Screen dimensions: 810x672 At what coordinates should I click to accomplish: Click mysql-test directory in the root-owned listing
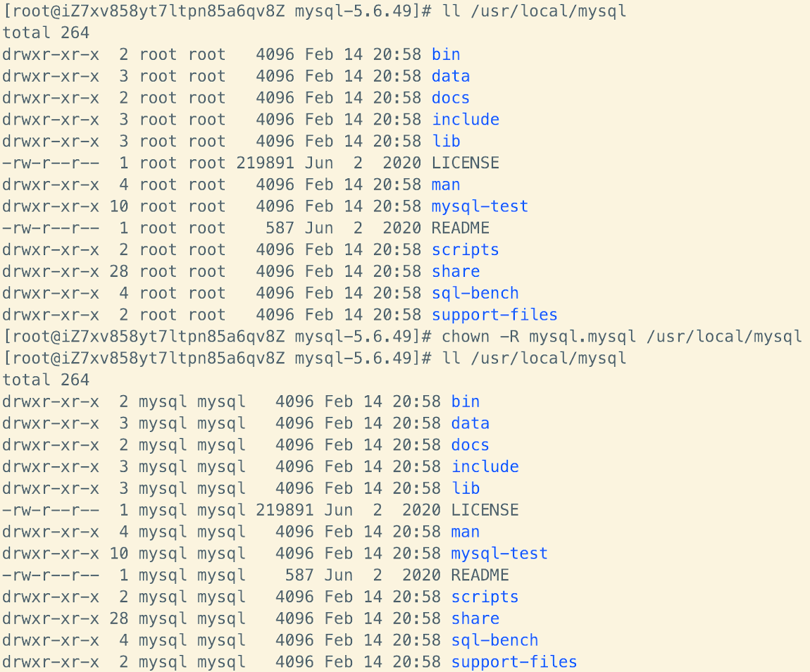click(x=480, y=206)
